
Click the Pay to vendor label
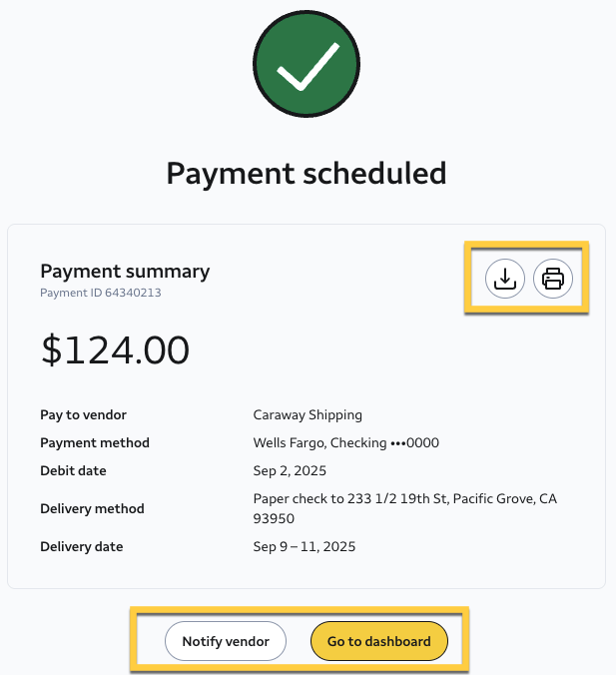[x=83, y=414]
